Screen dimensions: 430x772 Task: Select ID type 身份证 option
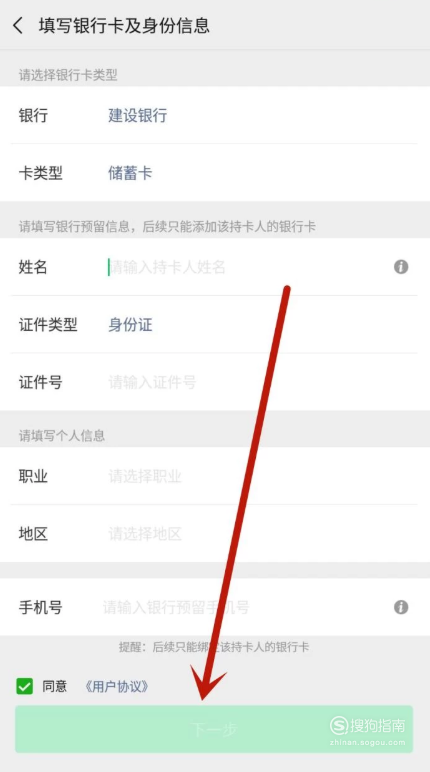coord(130,325)
